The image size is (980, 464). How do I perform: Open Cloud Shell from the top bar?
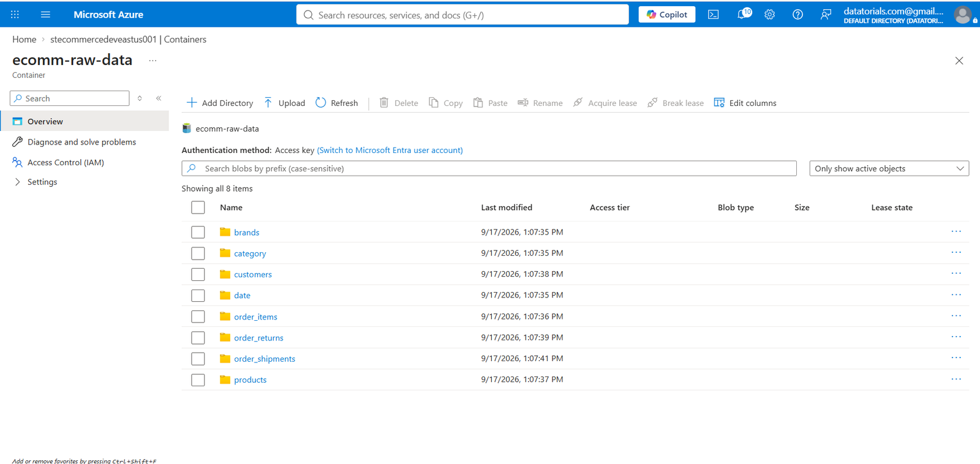click(713, 15)
